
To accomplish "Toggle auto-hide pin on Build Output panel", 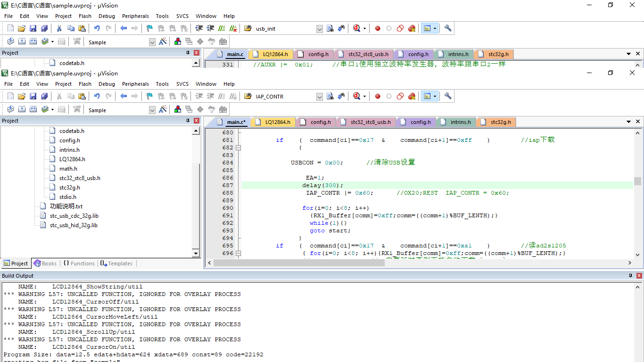I will (630, 276).
